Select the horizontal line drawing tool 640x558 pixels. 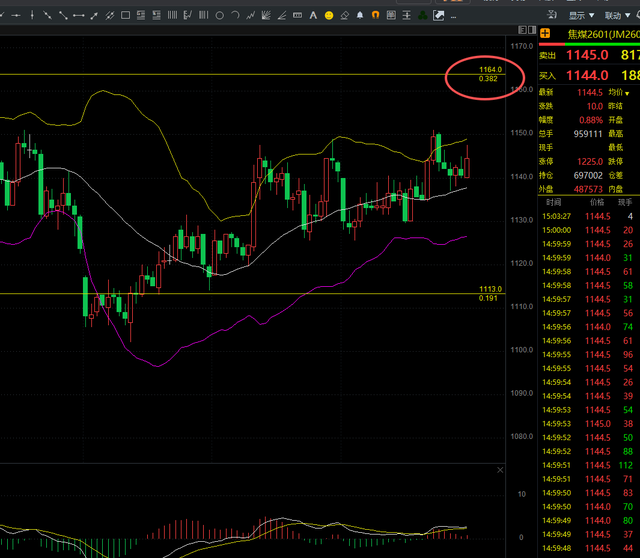click(x=16, y=16)
